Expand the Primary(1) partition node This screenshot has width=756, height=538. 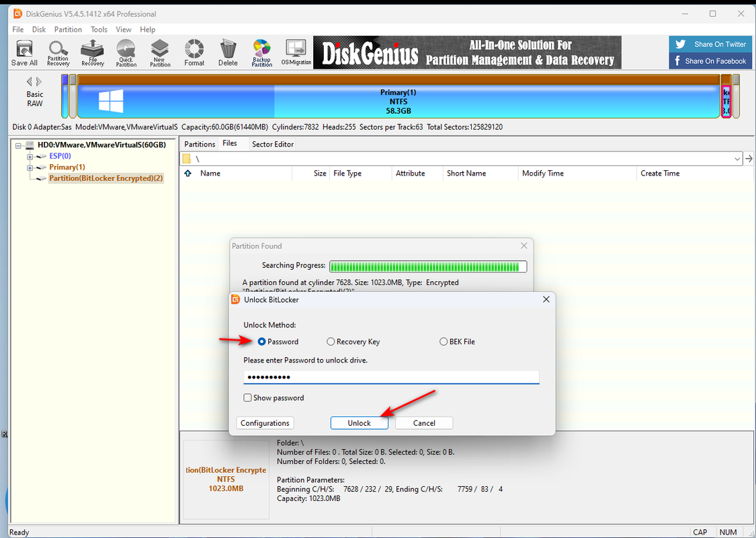tap(30, 167)
